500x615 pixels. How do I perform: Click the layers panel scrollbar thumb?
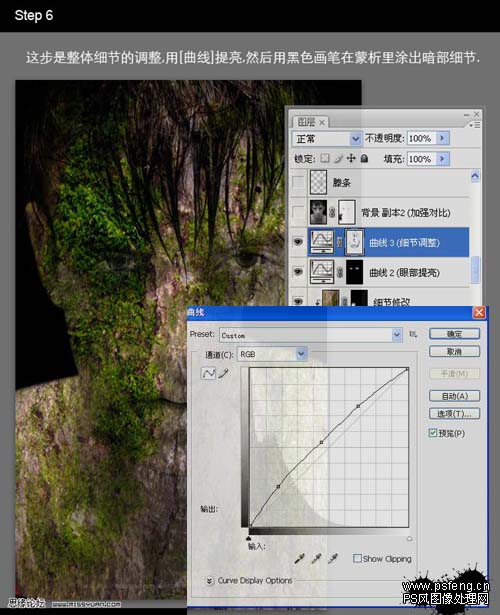(475, 269)
